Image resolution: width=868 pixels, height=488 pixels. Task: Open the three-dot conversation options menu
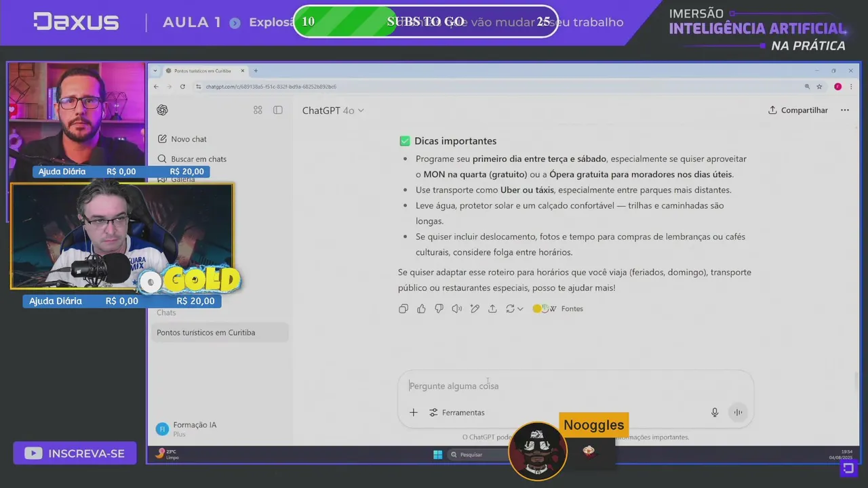click(x=845, y=110)
